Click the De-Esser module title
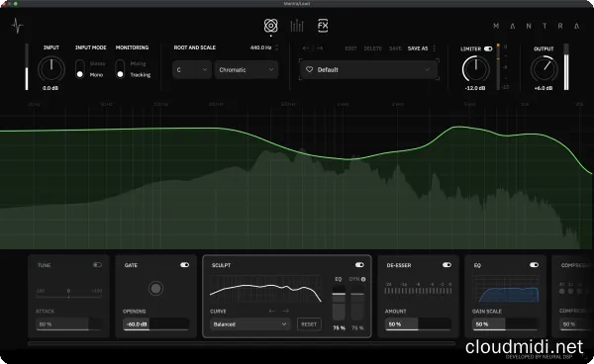 click(x=399, y=265)
